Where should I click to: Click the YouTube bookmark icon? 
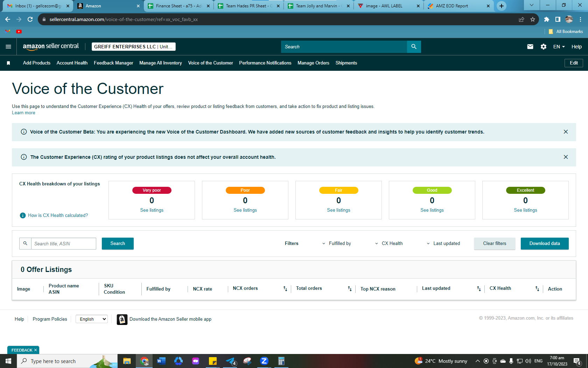(19, 32)
